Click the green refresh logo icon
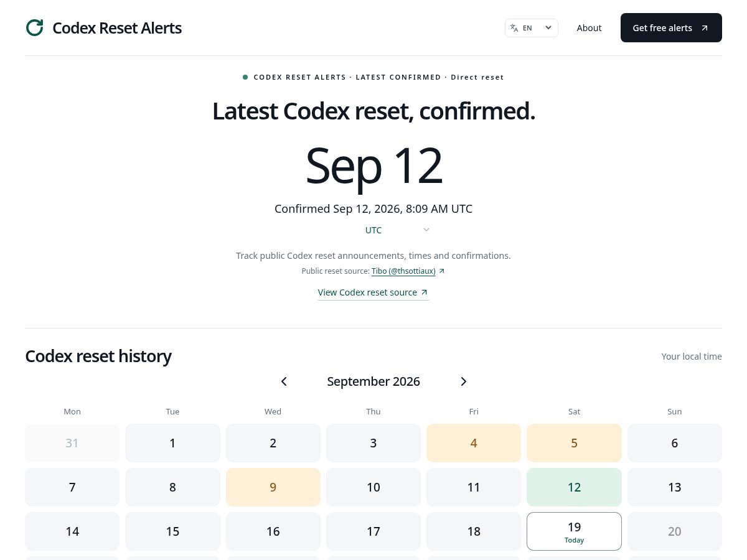This screenshot has width=747, height=560. coord(35,27)
